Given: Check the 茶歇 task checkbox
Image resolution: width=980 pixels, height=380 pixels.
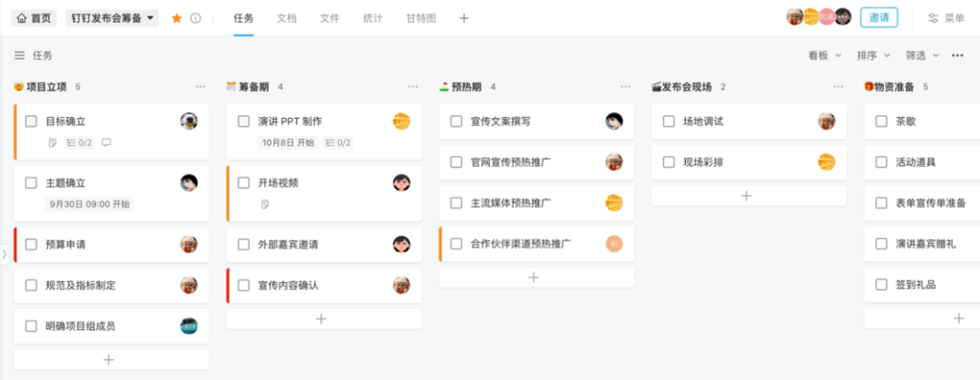Looking at the screenshot, I should [x=881, y=122].
